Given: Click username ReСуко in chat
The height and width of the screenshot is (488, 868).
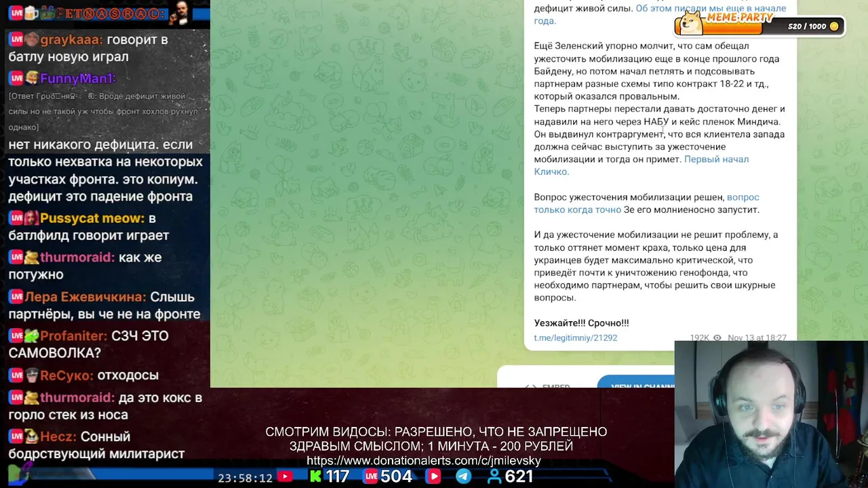Looking at the screenshot, I should (66, 375).
